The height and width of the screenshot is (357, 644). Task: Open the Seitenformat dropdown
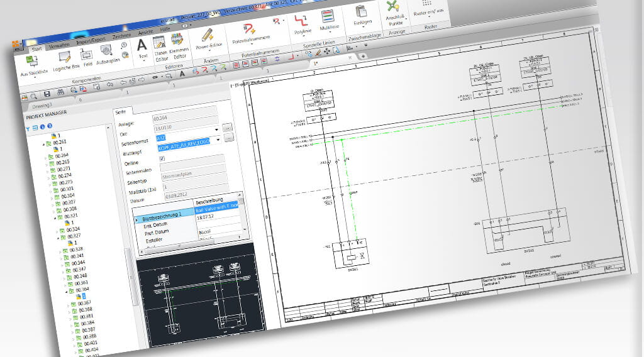click(216, 129)
